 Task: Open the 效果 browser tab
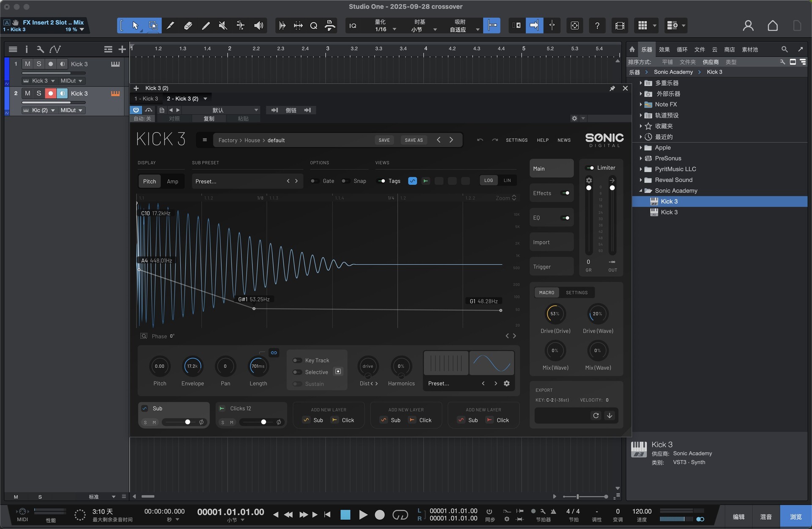[664, 50]
